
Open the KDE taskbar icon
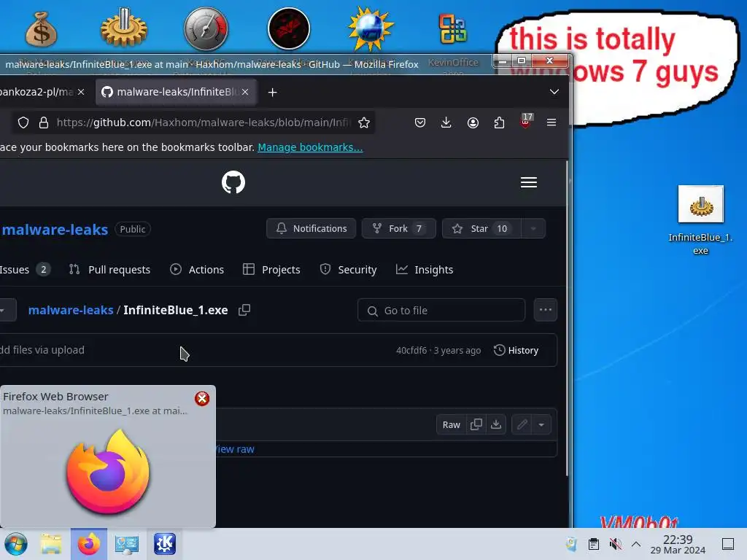click(165, 544)
